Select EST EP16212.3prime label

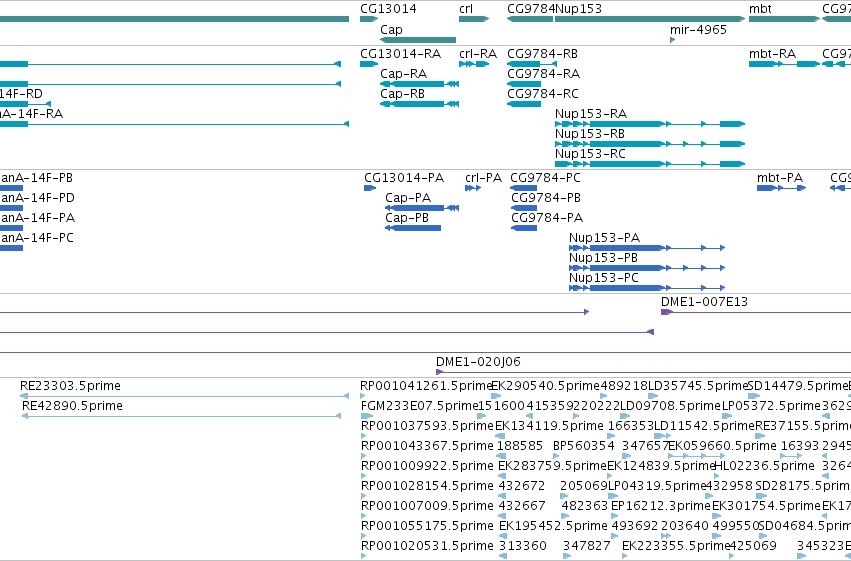coord(661,506)
